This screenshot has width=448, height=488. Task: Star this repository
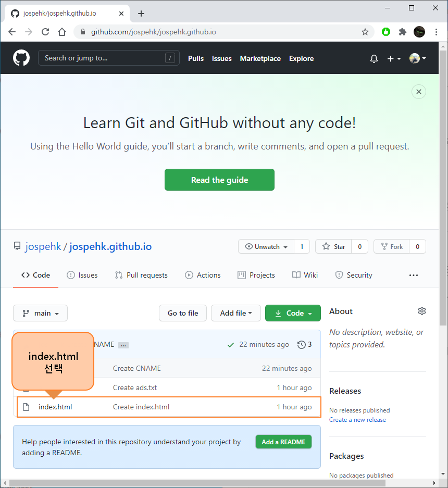pos(333,246)
